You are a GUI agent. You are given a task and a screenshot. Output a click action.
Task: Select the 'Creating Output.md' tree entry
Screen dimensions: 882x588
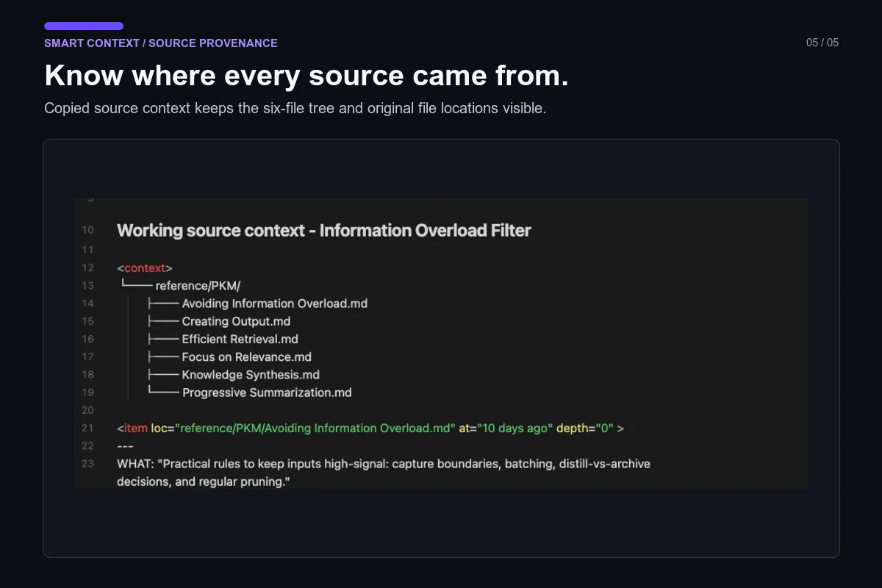click(x=236, y=321)
